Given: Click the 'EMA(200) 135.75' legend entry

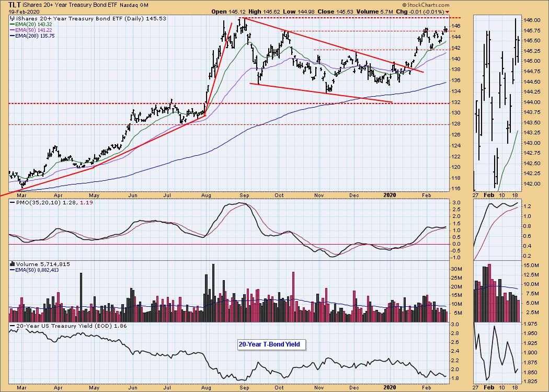Looking at the screenshot, I should [36, 36].
